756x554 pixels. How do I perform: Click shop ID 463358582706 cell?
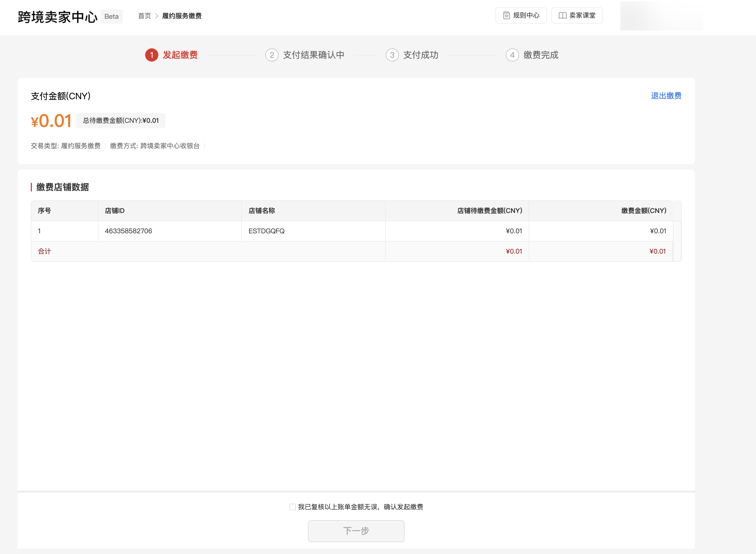tap(128, 231)
